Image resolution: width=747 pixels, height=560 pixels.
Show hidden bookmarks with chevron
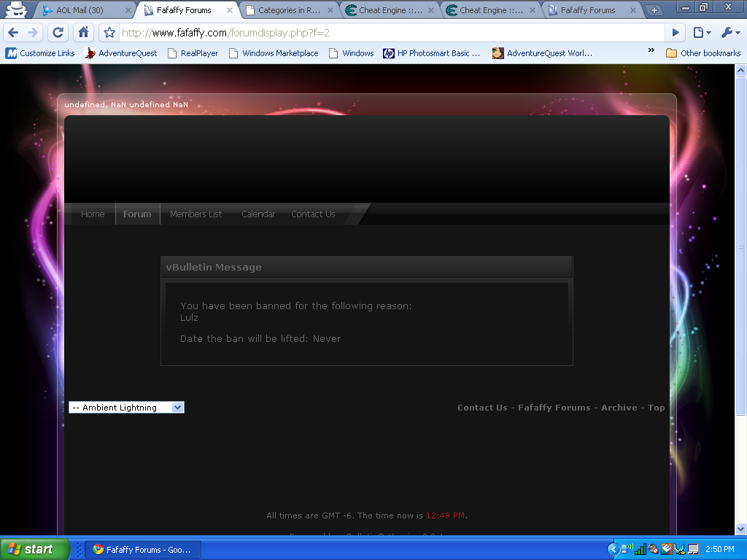[651, 50]
